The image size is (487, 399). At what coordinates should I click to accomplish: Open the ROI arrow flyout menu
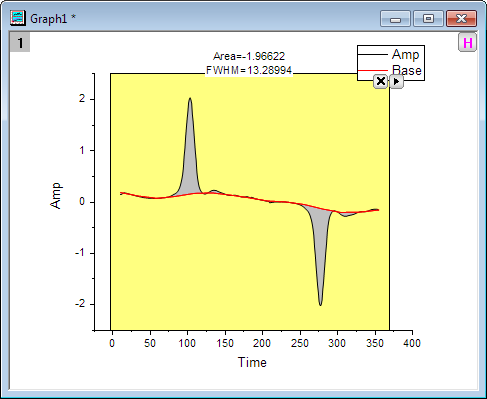(396, 81)
